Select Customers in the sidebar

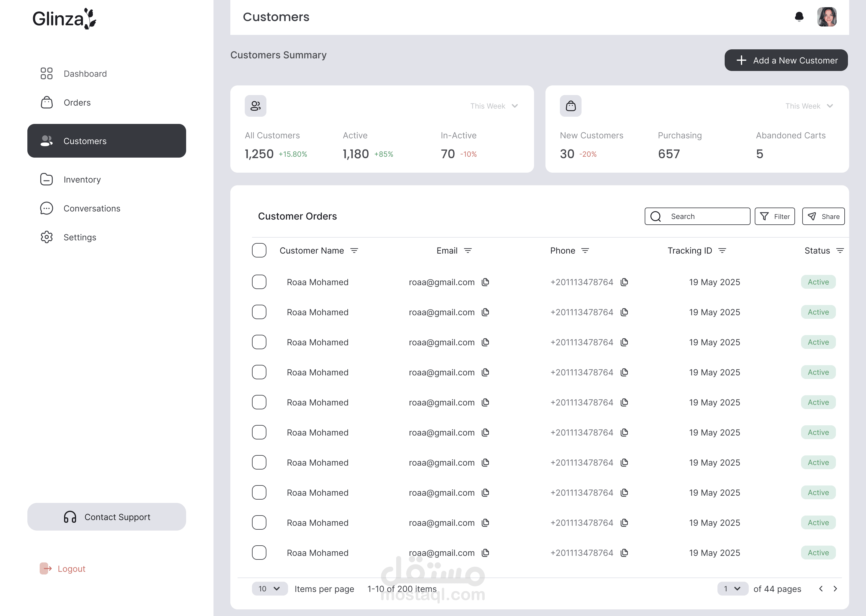click(106, 141)
